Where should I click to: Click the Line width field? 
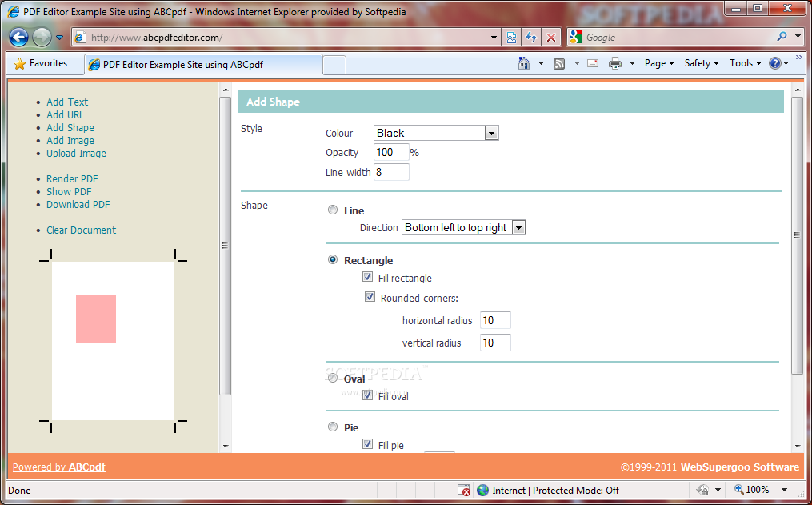click(x=391, y=172)
